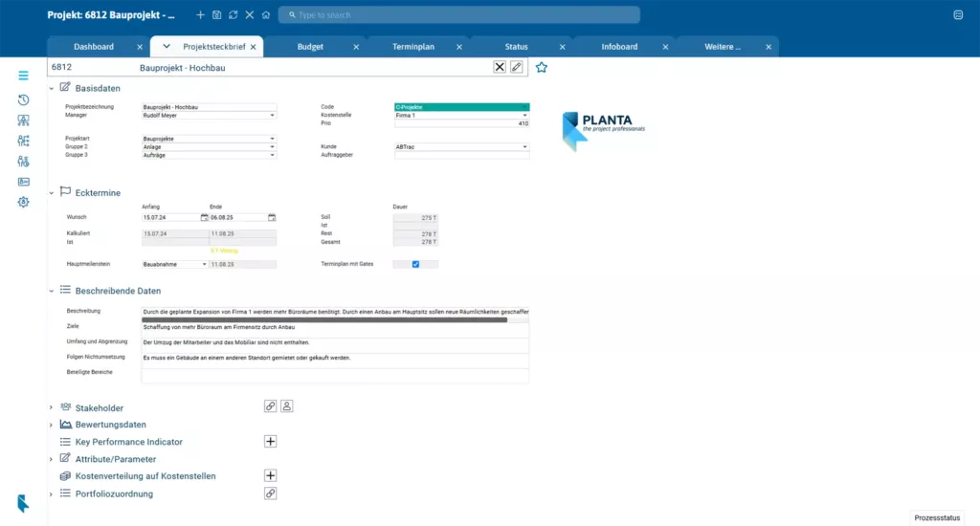Click the save icon in top toolbar
The image size is (980, 526).
click(x=217, y=15)
